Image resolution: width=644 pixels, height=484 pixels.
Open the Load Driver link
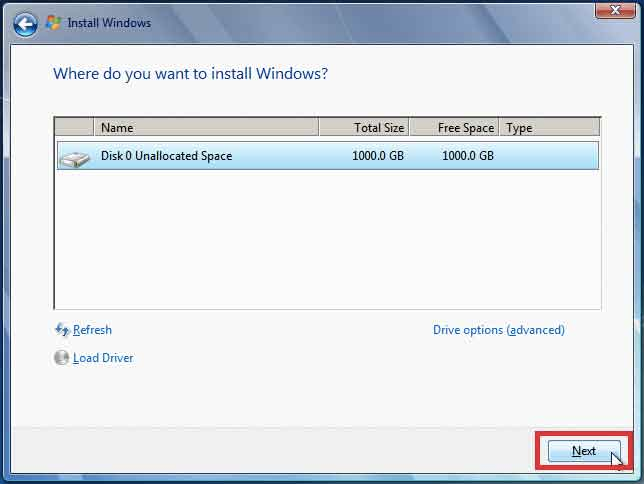tap(103, 358)
